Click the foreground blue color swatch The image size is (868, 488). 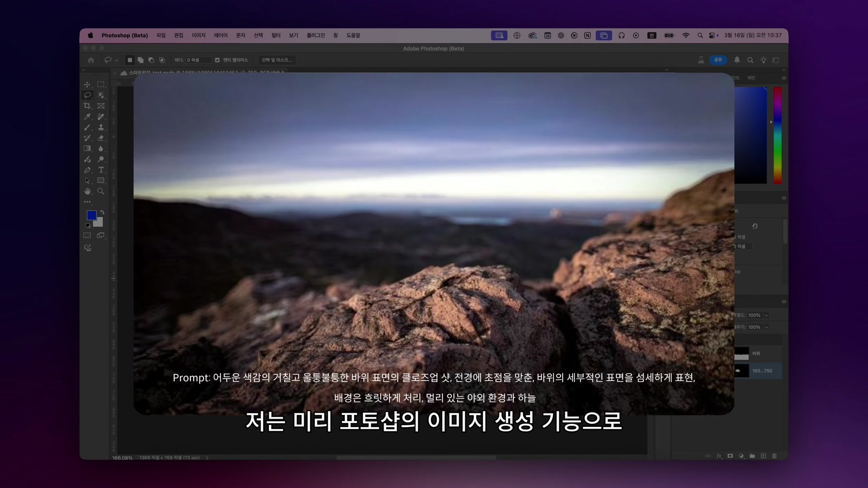click(92, 215)
